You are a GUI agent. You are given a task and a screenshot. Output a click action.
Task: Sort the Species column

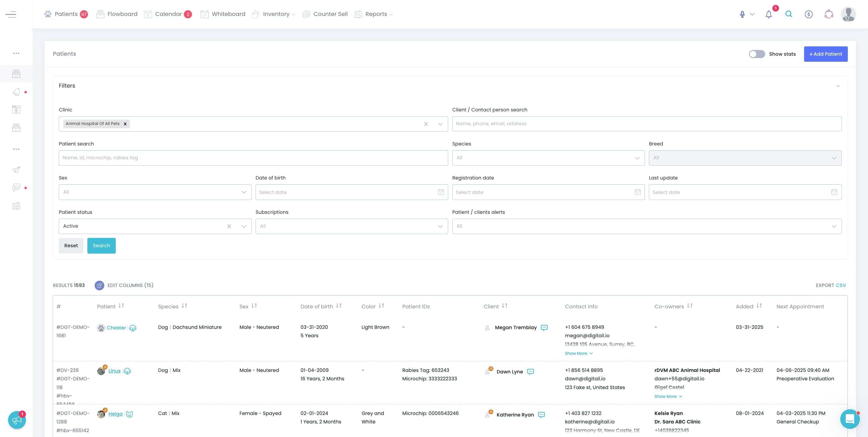(x=184, y=306)
